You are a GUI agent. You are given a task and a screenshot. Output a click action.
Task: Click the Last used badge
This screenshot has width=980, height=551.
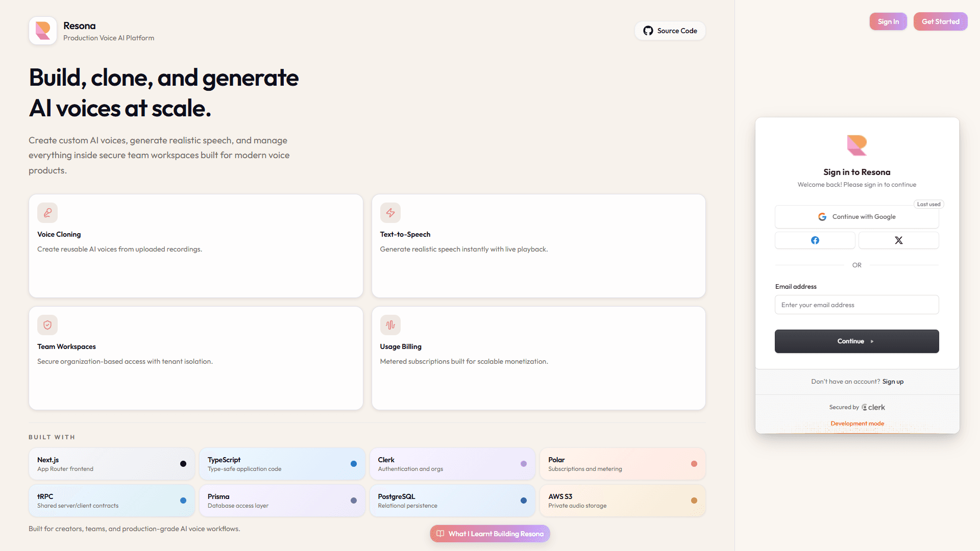(x=929, y=204)
